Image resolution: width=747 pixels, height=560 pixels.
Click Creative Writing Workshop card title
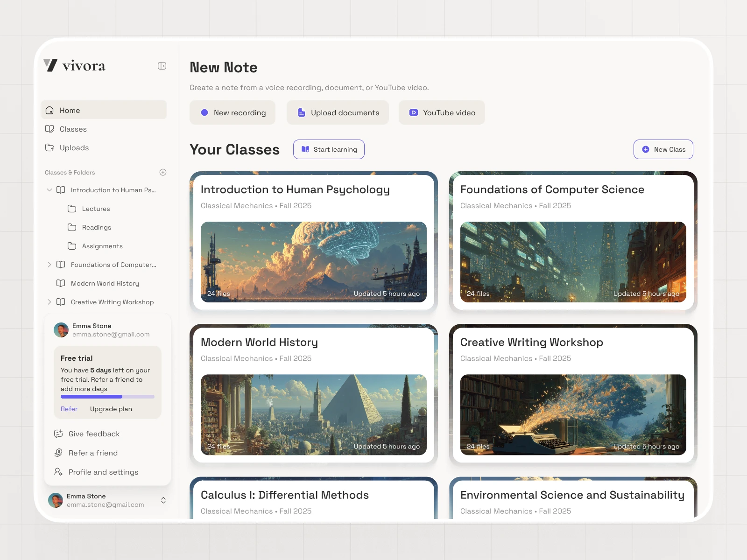(x=532, y=342)
